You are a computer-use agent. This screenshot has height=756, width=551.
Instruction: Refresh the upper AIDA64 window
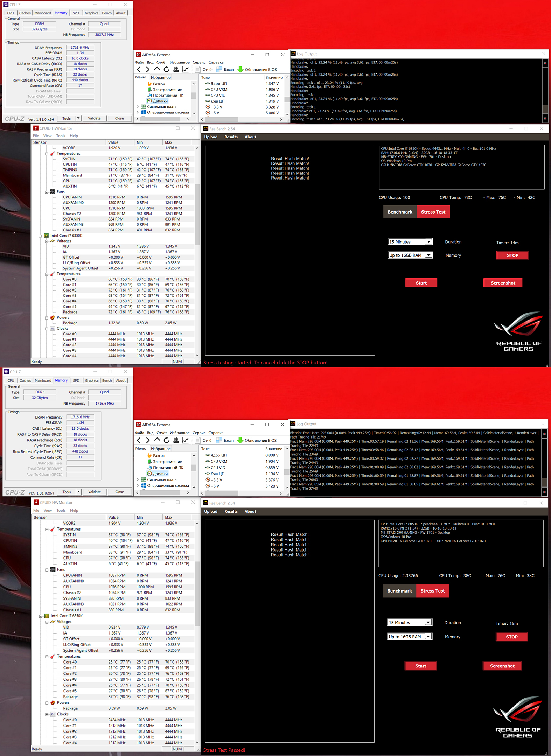167,69
